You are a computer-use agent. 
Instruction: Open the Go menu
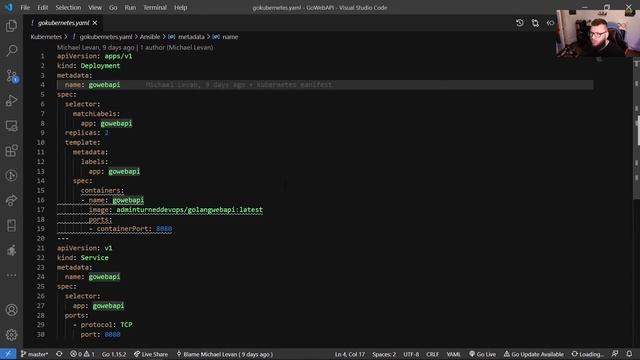pyautogui.click(x=113, y=7)
